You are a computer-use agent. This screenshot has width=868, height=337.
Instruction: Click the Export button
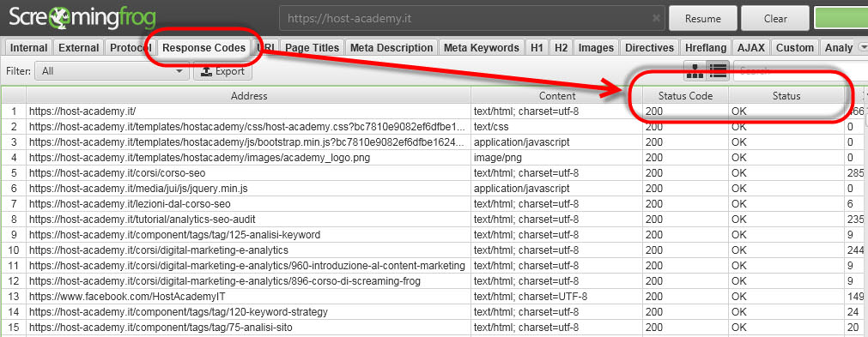pyautogui.click(x=222, y=71)
